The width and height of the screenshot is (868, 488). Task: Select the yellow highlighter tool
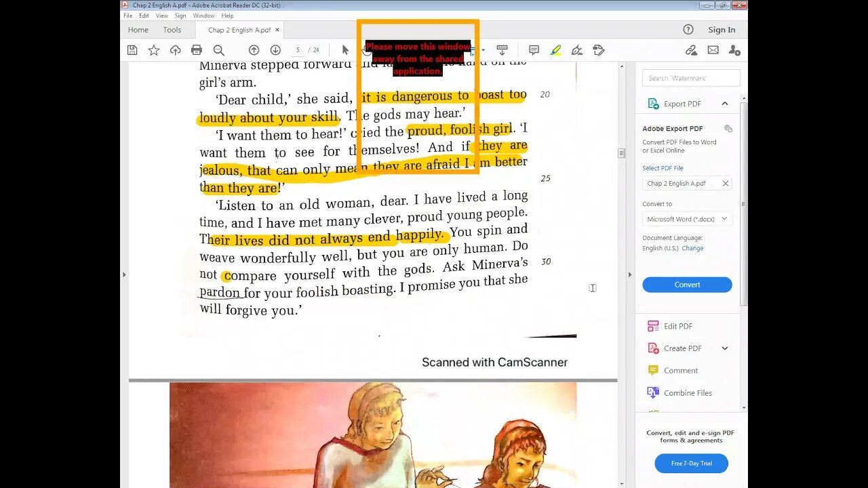[x=555, y=50]
